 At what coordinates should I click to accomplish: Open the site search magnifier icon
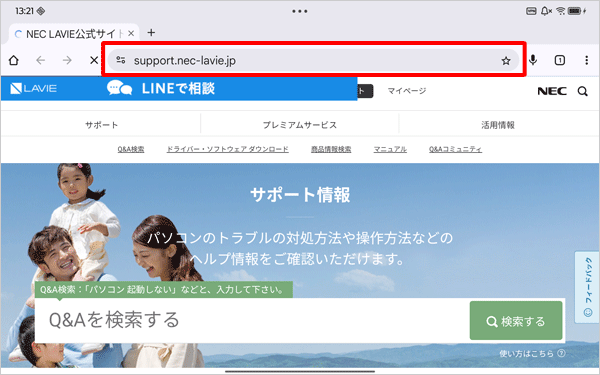coord(582,91)
